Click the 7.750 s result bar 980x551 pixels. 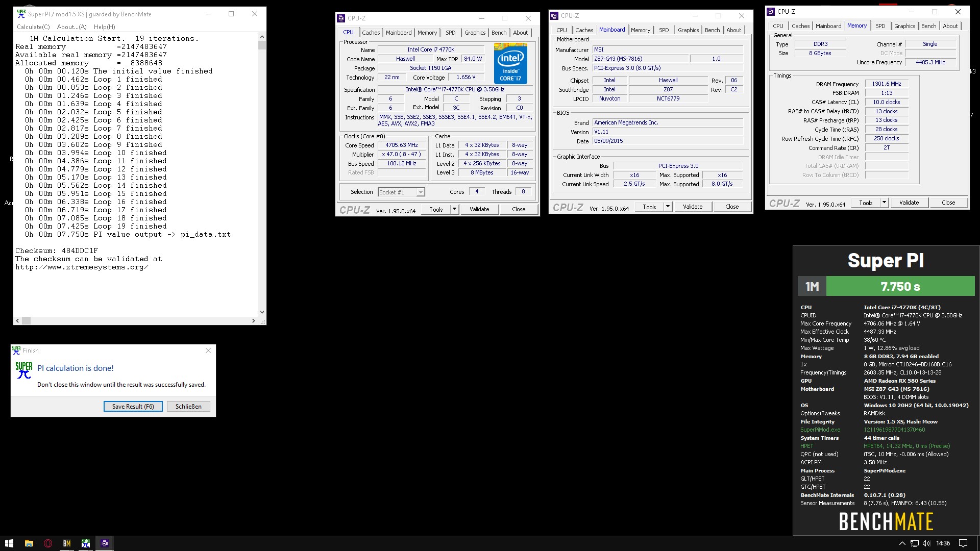[900, 286]
